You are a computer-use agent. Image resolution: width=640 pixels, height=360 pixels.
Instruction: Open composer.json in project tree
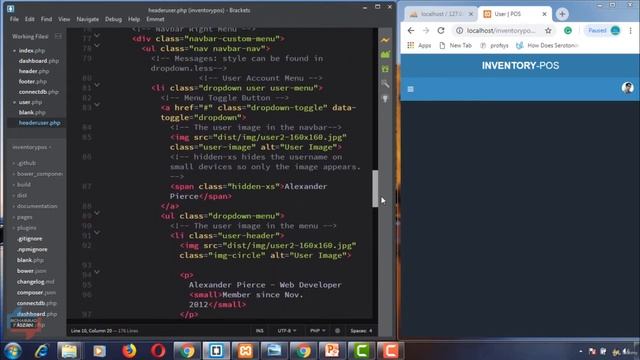36,293
